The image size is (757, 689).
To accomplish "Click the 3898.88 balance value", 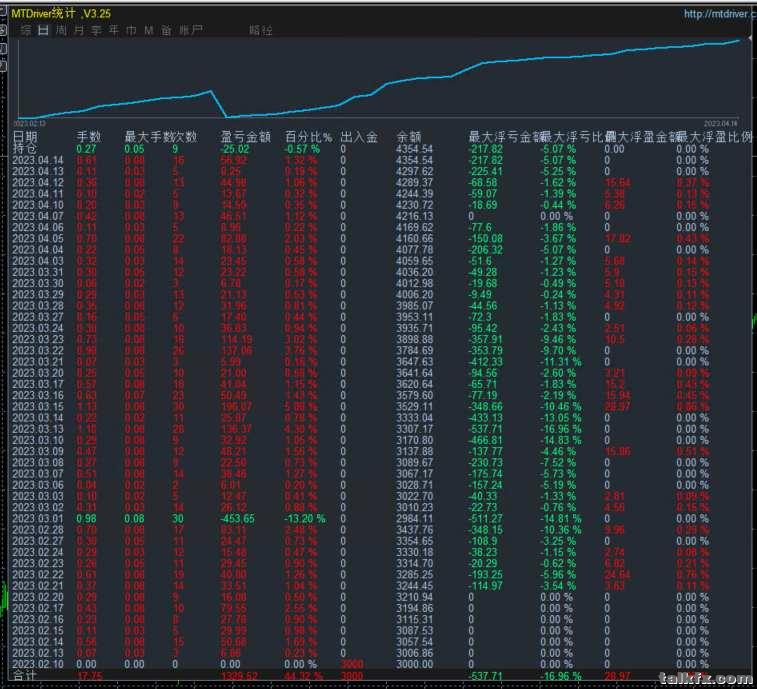I will (415, 339).
